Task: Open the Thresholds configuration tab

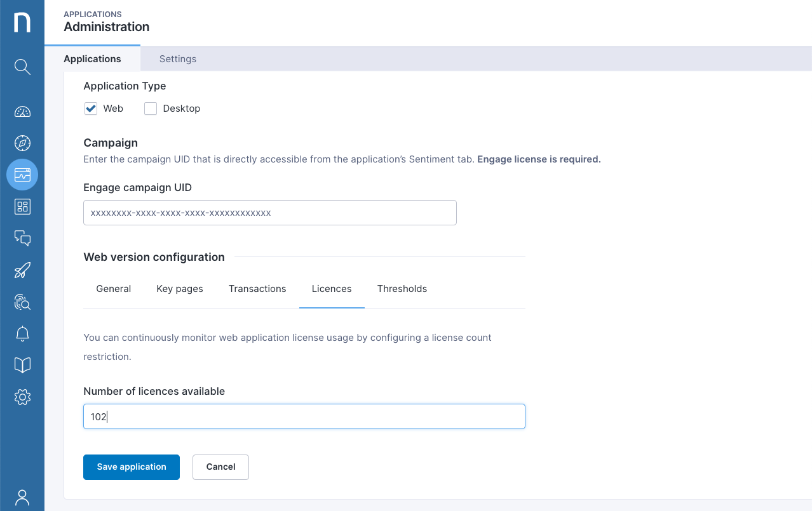Action: click(402, 289)
